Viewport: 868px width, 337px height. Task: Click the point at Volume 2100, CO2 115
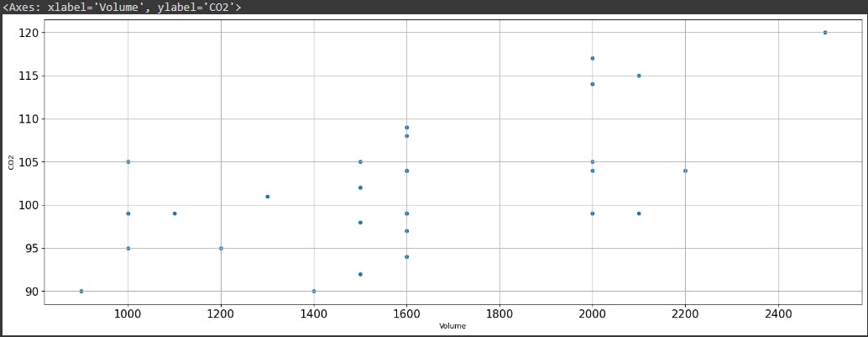pyautogui.click(x=639, y=76)
